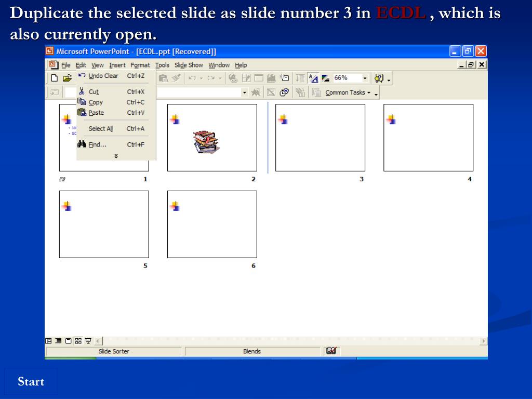This screenshot has height=399, width=532.
Task: Select the Format Painter brush icon
Action: (176, 78)
